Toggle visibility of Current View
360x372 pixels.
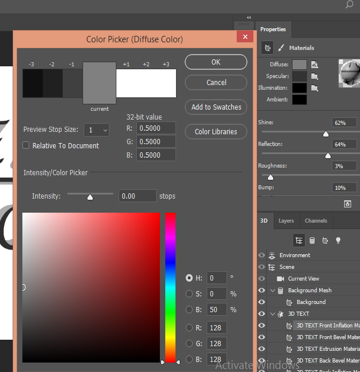(262, 279)
